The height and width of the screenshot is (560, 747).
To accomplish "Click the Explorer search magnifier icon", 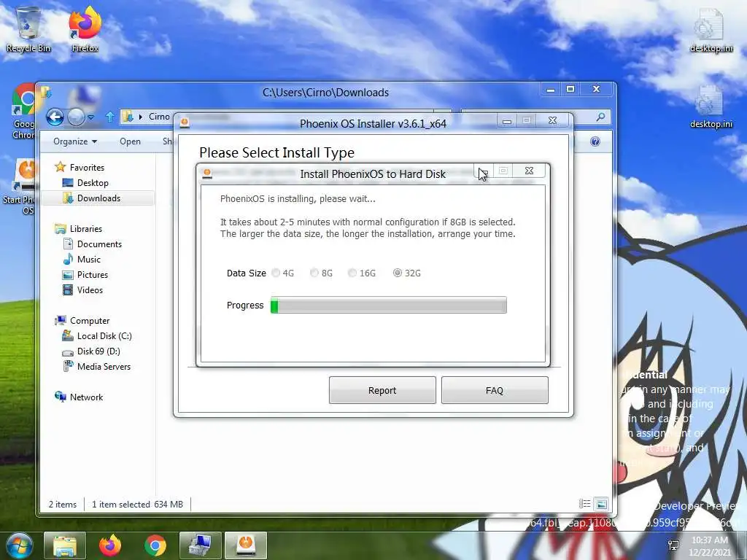I will tap(601, 117).
